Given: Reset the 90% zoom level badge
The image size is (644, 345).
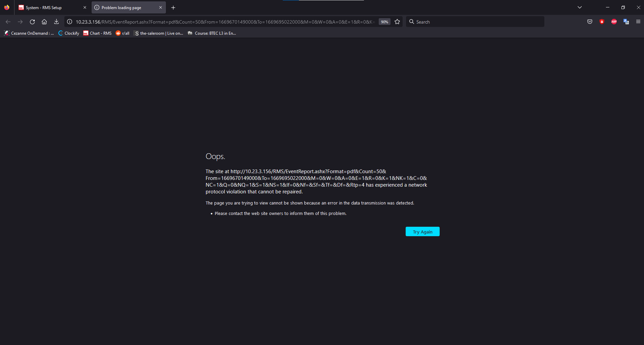Looking at the screenshot, I should 384,22.
